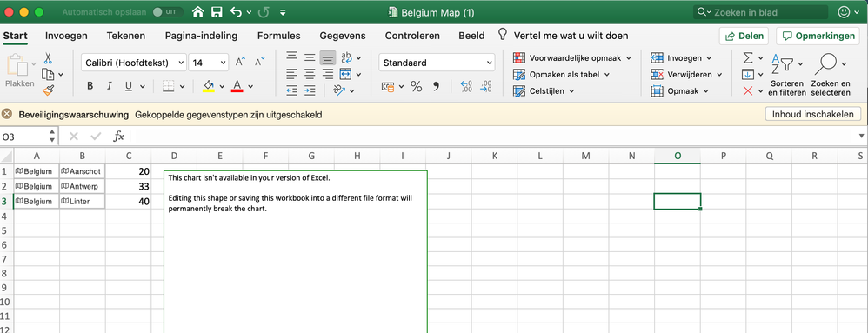868x333 pixels.
Task: Open the Invoegen cells dropdown
Action: tap(681, 57)
